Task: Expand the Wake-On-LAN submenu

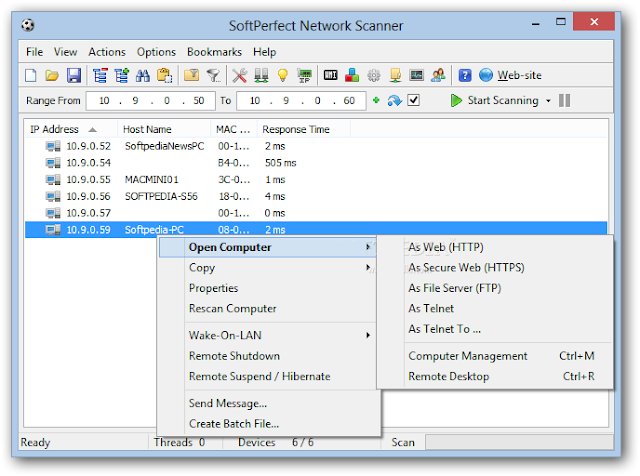Action: coord(268,336)
